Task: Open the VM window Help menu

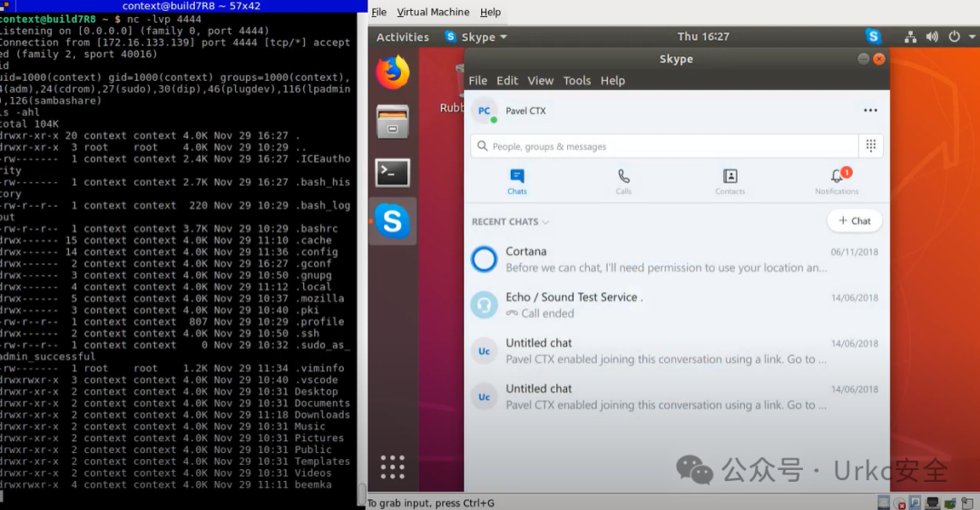Action: click(491, 12)
